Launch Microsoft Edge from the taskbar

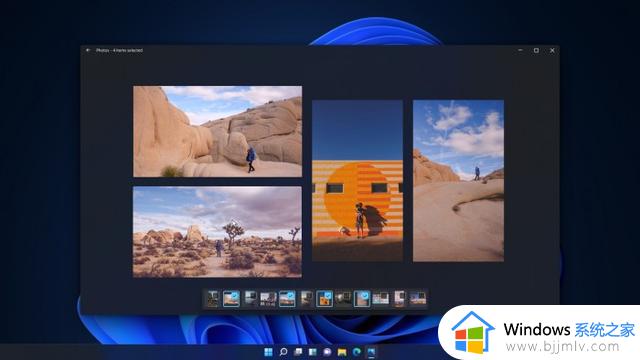click(x=357, y=352)
